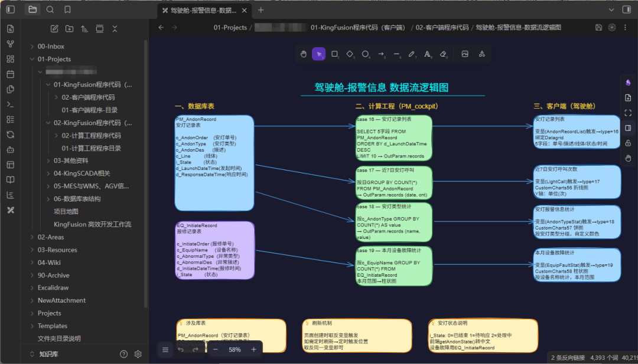
Task: Switch to the 驾驶舱-报警信息 tab
Action: 203,10
